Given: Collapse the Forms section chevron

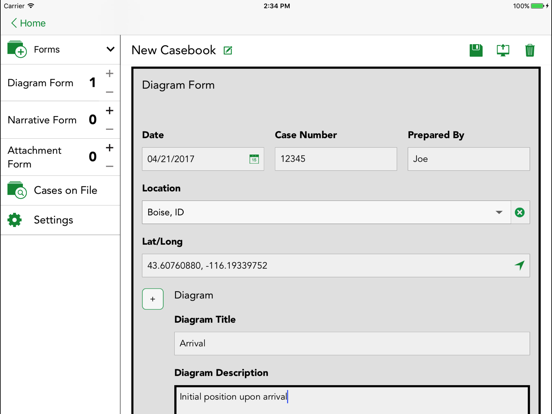Looking at the screenshot, I should click(110, 49).
